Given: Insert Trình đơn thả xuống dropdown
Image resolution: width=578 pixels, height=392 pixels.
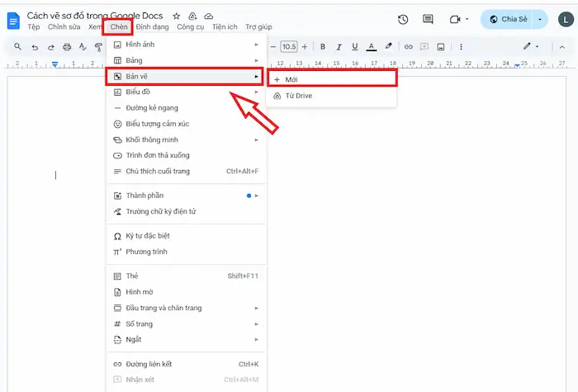Looking at the screenshot, I should click(x=186, y=155).
